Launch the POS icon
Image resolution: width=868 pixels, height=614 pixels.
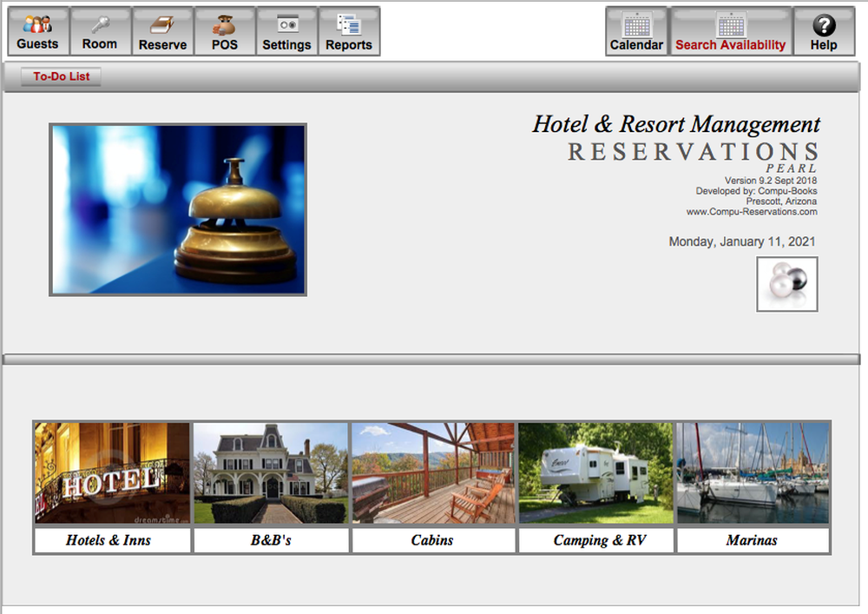coord(225,30)
